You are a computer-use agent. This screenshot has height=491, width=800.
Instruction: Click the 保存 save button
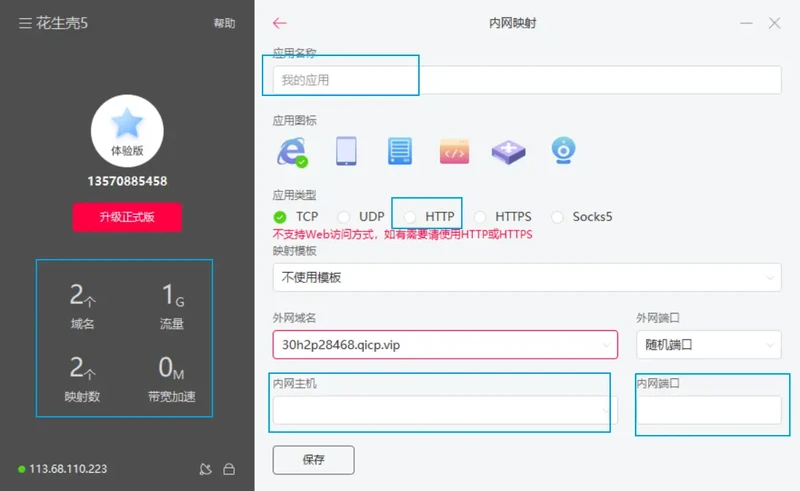pyautogui.click(x=313, y=460)
